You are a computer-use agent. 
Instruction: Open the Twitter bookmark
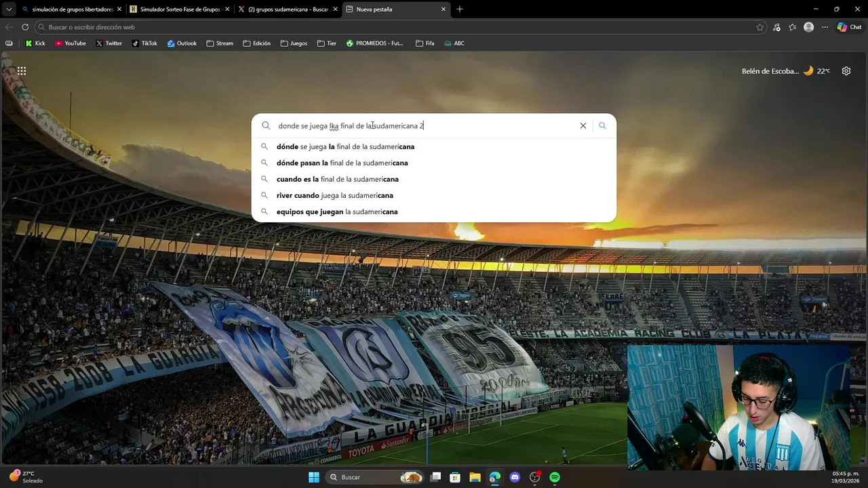tap(108, 43)
